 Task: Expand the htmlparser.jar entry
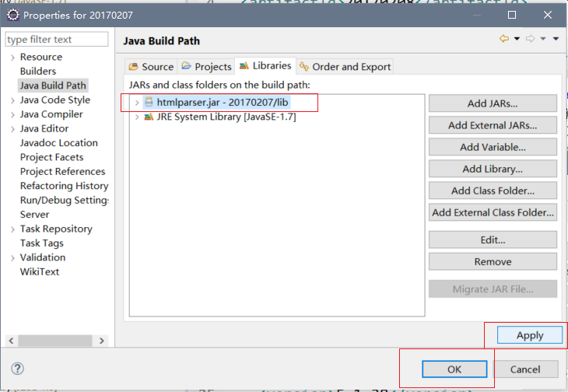137,103
